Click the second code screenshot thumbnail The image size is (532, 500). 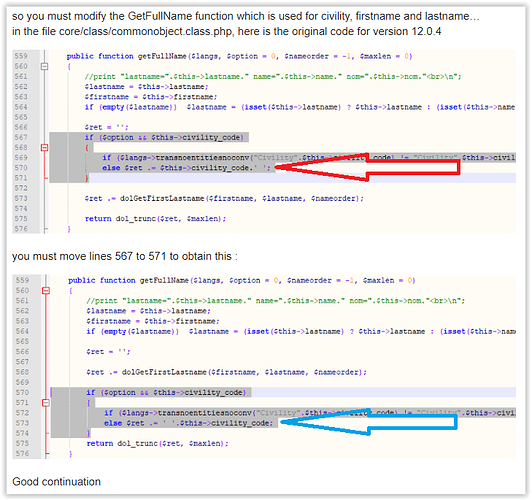pos(264,366)
